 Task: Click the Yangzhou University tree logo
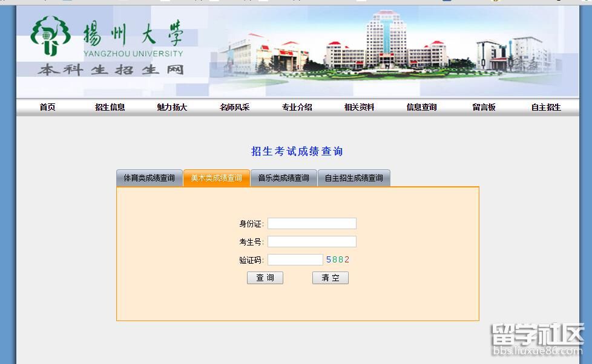[x=51, y=36]
